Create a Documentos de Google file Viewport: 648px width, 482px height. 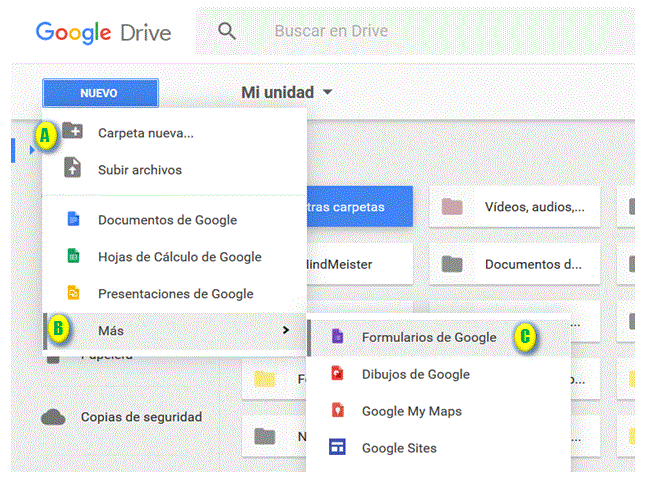click(174, 220)
